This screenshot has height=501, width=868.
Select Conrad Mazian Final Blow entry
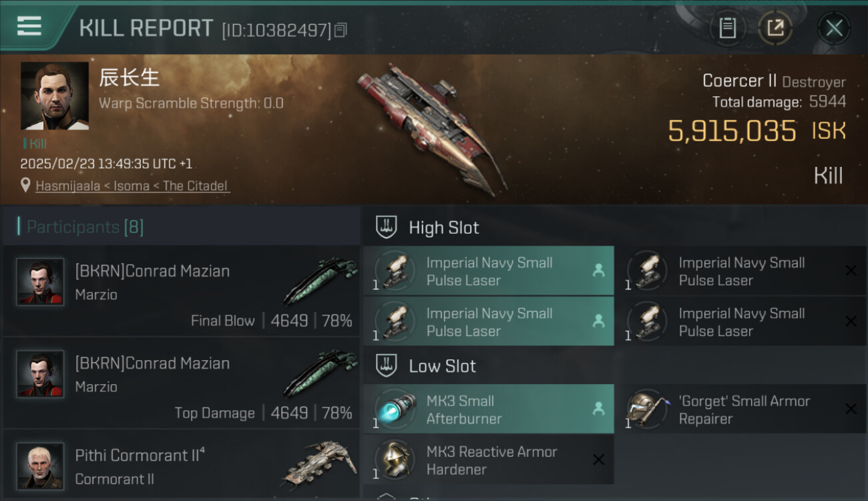coord(182,291)
